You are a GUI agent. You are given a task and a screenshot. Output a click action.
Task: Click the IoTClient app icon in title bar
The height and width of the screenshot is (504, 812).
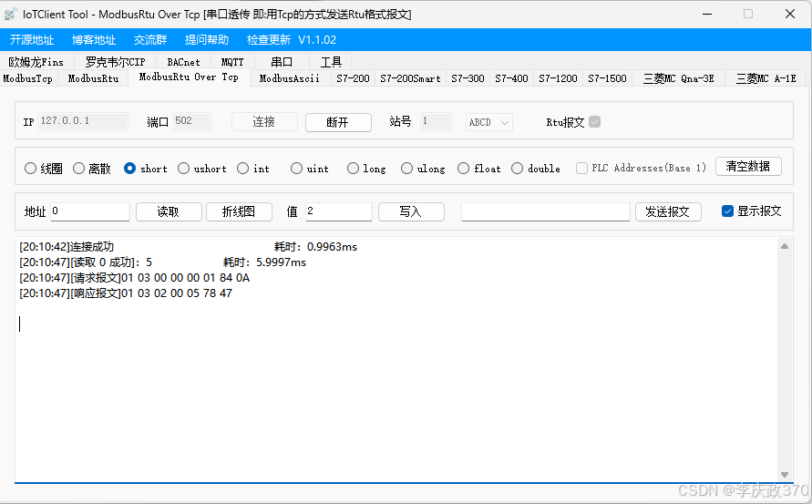click(10, 14)
